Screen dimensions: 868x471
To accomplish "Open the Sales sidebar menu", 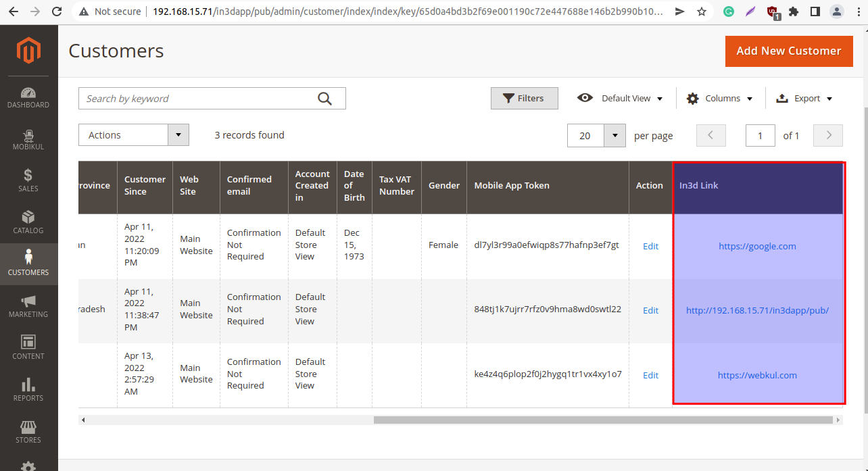I will point(28,180).
